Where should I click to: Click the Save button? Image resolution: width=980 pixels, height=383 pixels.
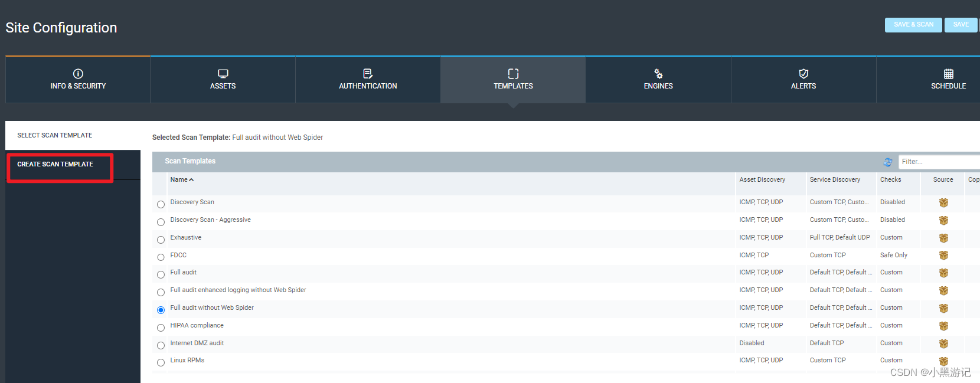click(961, 25)
